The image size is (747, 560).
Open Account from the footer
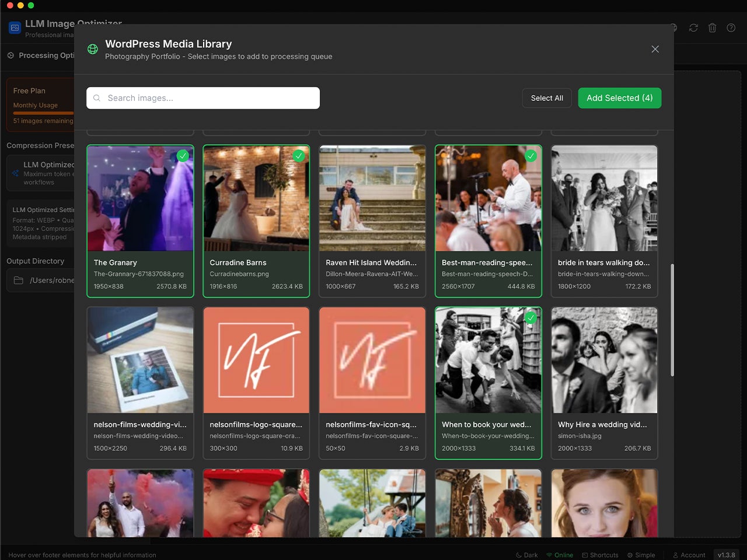tap(689, 555)
